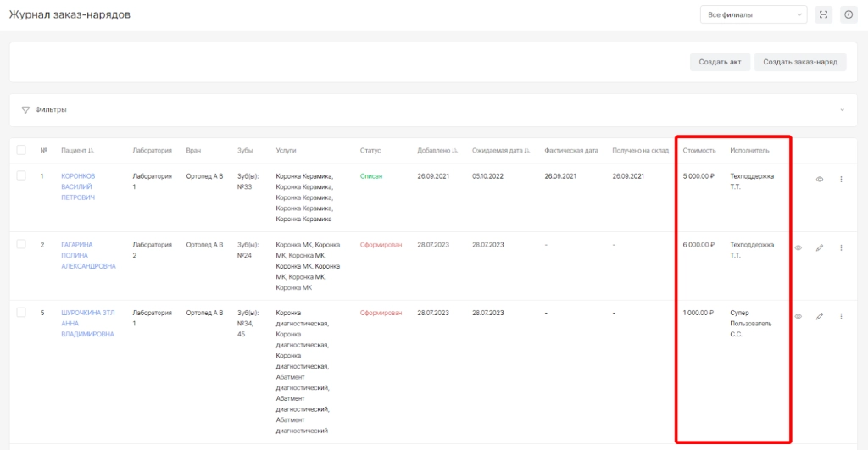Expand the Фильтры panel with the chevron

point(842,109)
